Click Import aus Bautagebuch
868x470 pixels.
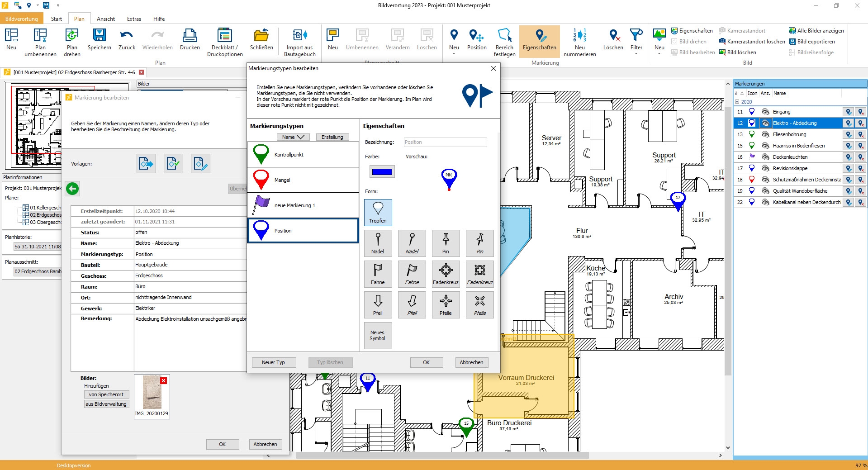[299, 42]
